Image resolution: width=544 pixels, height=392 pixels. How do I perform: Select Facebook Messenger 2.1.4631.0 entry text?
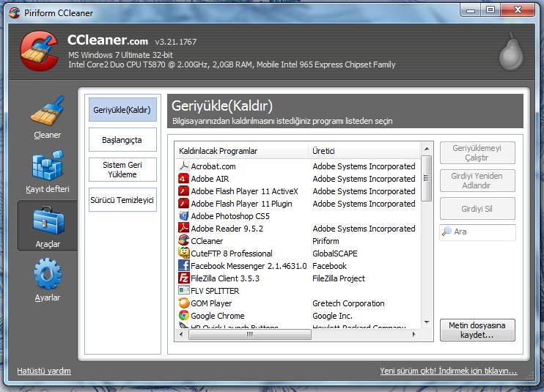(x=249, y=266)
